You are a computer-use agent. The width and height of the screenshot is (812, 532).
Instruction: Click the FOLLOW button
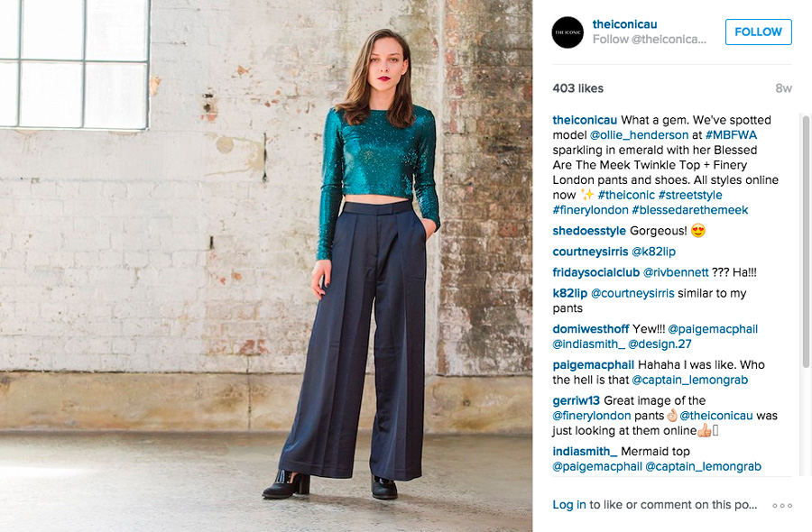click(x=758, y=32)
